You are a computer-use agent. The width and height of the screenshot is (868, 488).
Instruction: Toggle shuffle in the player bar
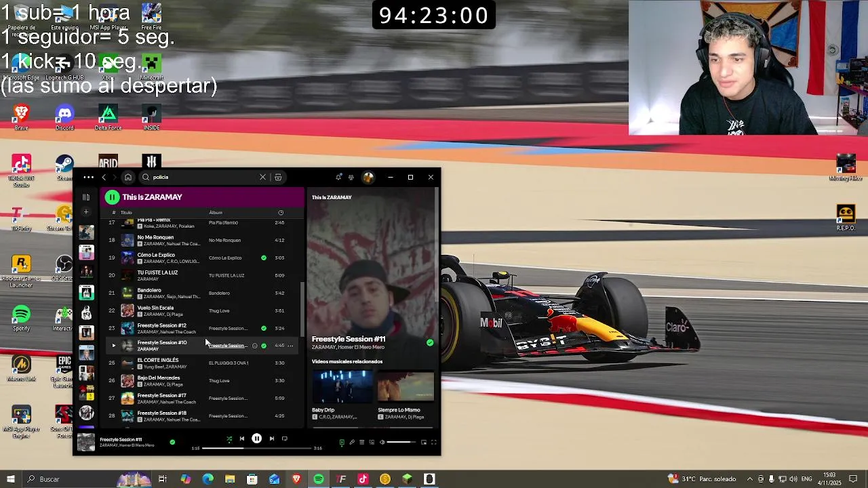pos(229,439)
